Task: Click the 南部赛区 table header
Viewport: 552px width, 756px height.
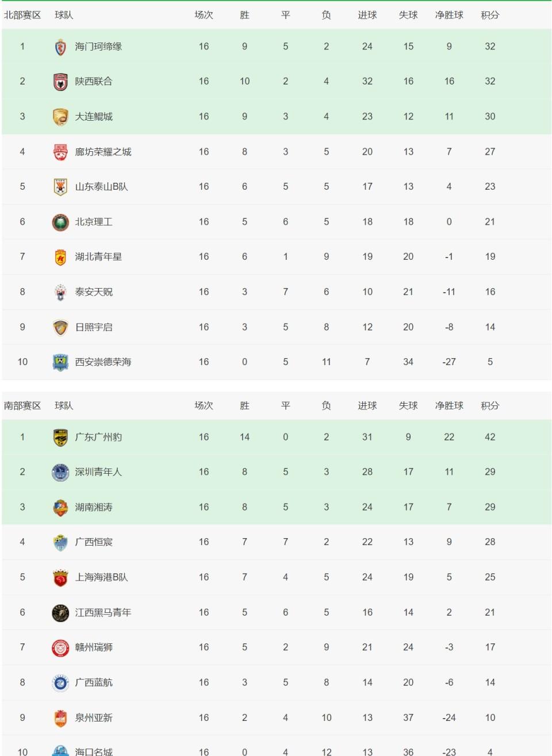Action: [22, 406]
